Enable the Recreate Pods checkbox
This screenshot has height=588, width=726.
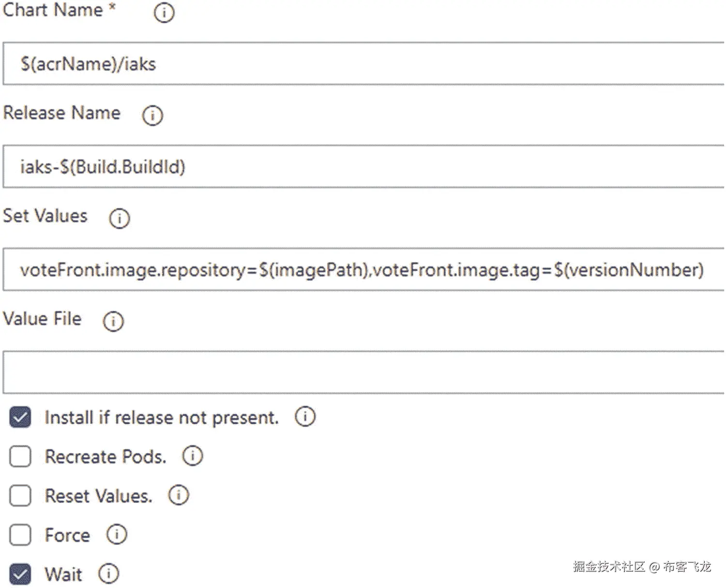[20, 456]
